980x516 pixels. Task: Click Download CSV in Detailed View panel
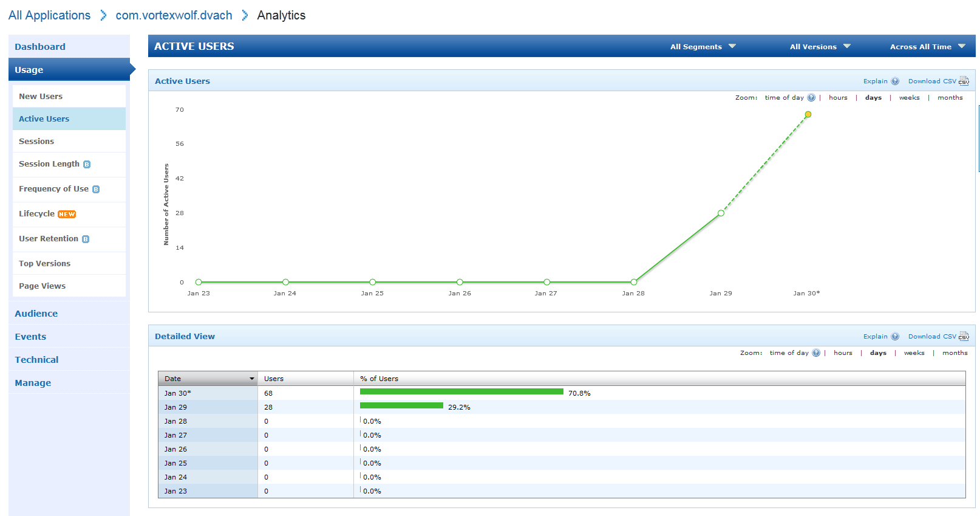tap(932, 337)
